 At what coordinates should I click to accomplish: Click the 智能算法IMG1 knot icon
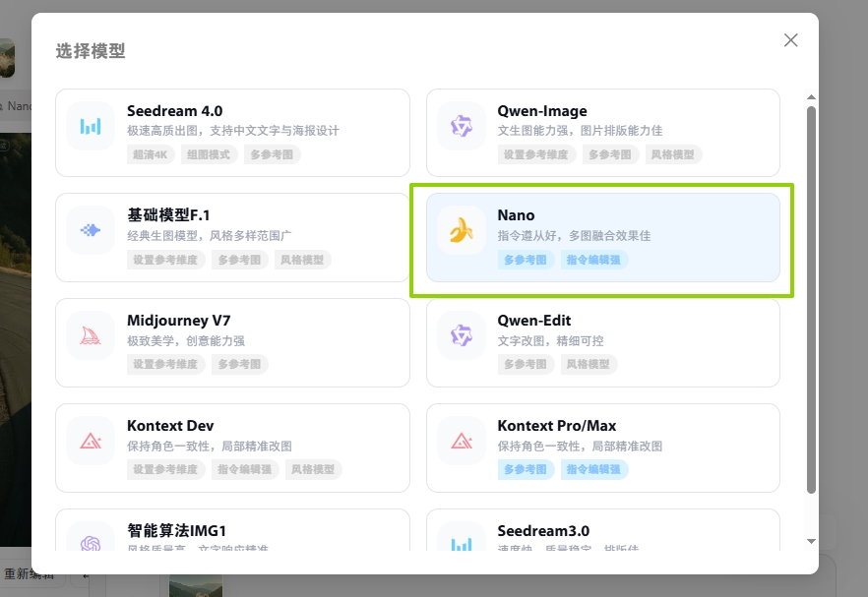[x=91, y=543]
